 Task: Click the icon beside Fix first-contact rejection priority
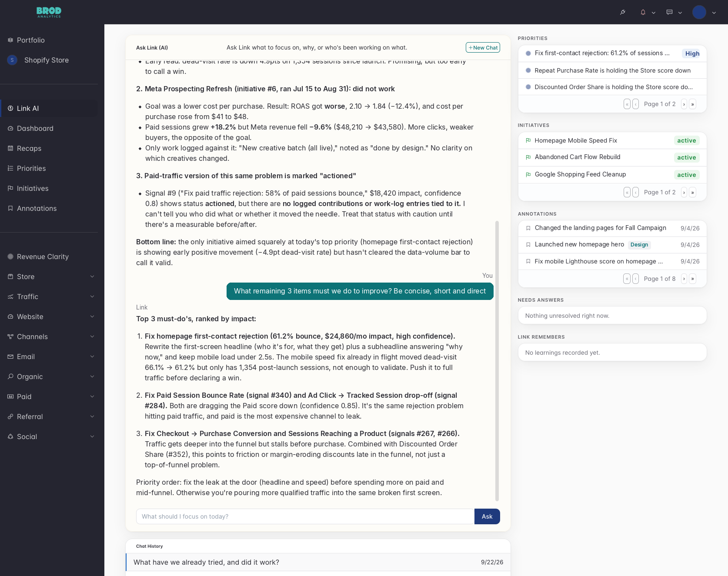click(x=528, y=53)
